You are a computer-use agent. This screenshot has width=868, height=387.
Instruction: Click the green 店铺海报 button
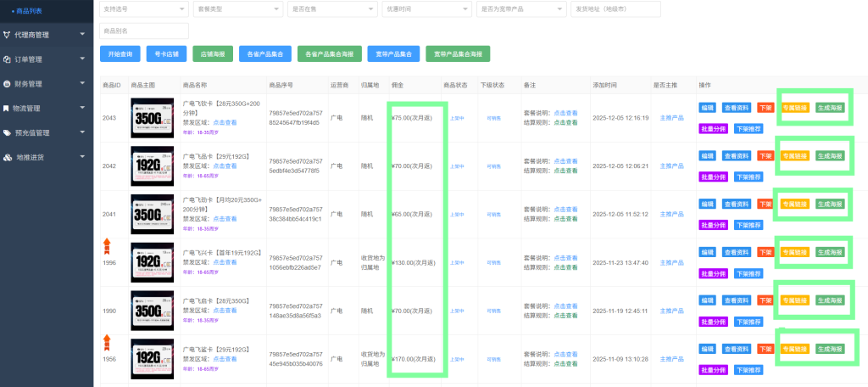click(x=213, y=53)
